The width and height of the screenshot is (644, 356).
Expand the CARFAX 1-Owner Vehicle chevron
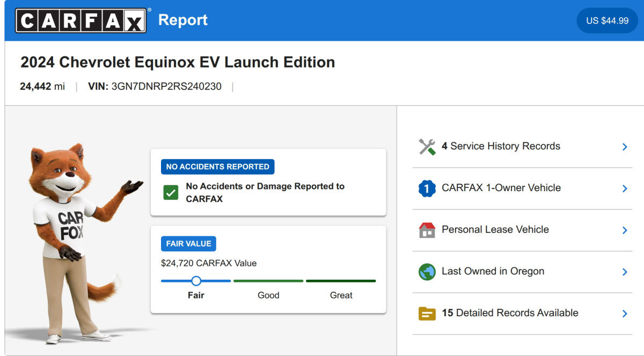625,188
